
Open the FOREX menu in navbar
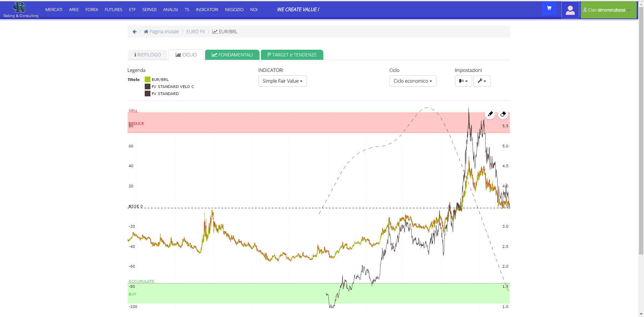(x=92, y=10)
